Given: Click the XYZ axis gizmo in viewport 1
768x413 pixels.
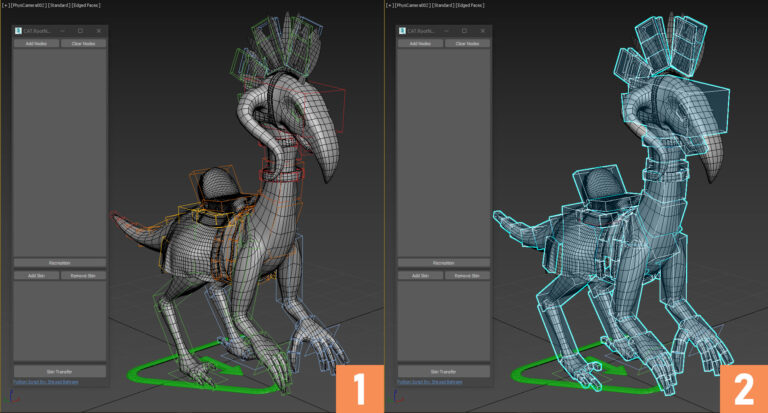Looking at the screenshot, I should 14,397.
